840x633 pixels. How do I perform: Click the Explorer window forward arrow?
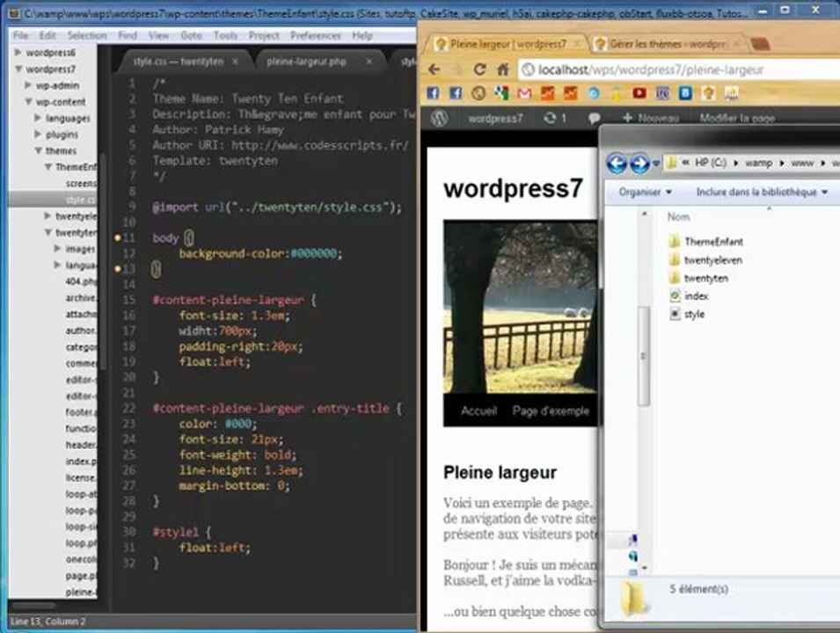coord(639,164)
